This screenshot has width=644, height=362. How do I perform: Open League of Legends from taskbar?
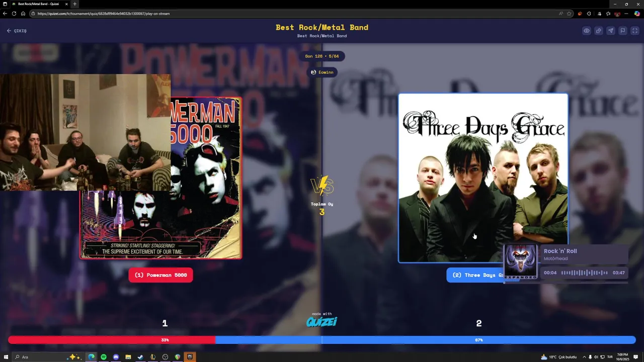pyautogui.click(x=153, y=357)
